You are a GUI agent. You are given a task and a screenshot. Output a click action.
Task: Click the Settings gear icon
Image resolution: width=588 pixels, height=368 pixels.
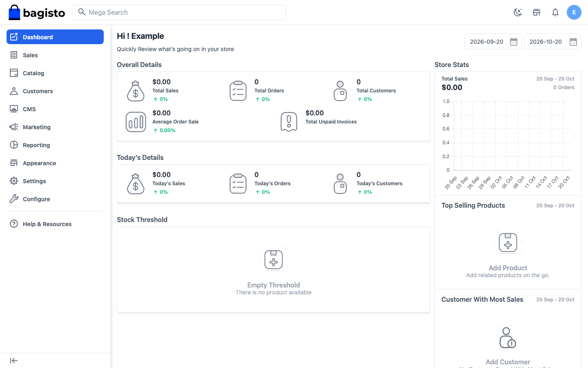14,181
